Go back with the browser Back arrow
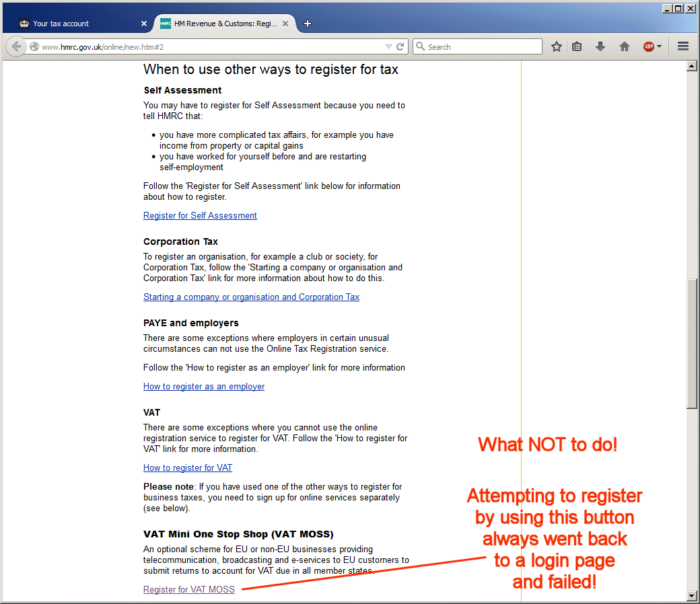700x604 pixels. tap(16, 46)
